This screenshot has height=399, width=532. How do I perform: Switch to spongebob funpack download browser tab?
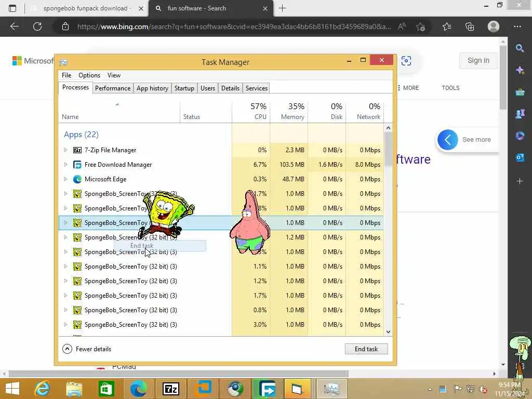87,8
